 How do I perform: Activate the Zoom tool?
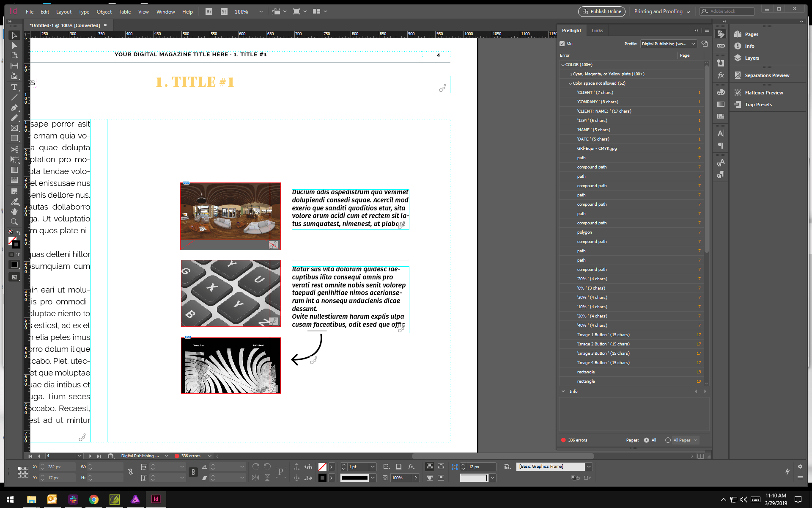14,221
